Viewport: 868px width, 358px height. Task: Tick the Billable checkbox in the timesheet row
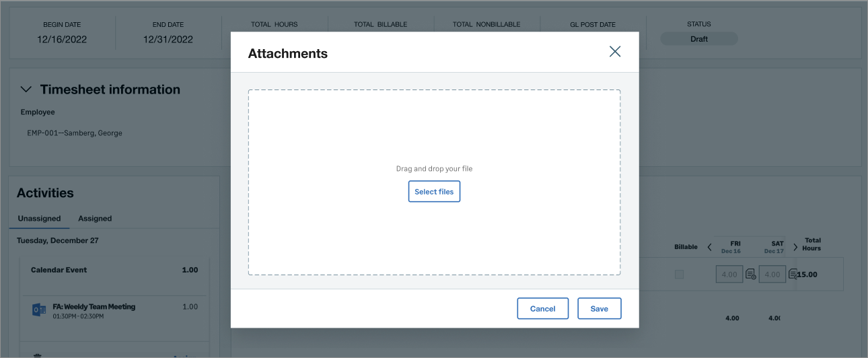[x=679, y=275]
